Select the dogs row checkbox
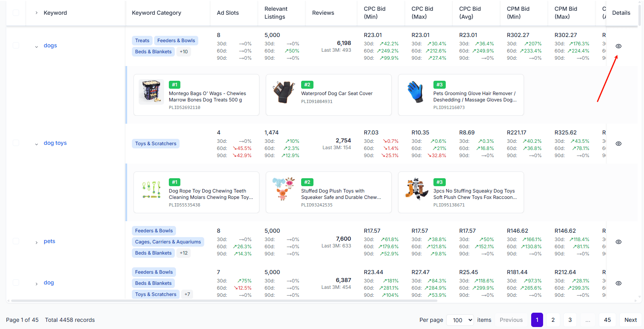The height and width of the screenshot is (329, 644). pos(16,45)
